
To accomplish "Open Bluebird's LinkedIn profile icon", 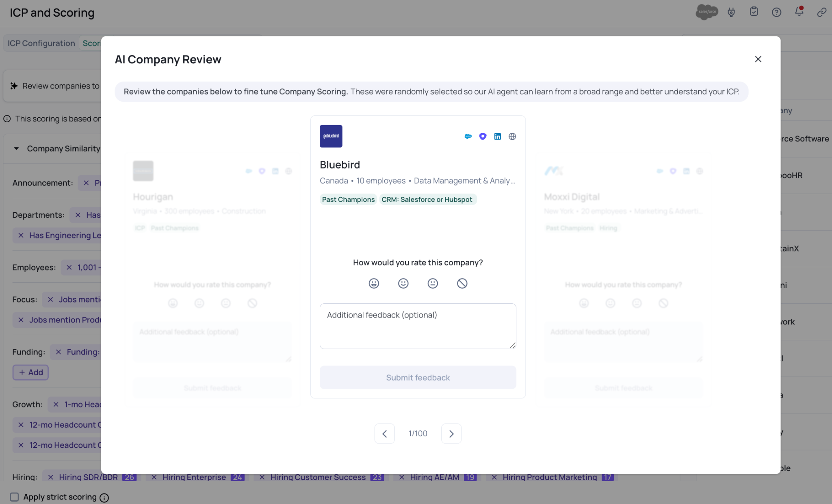I will 497,136.
